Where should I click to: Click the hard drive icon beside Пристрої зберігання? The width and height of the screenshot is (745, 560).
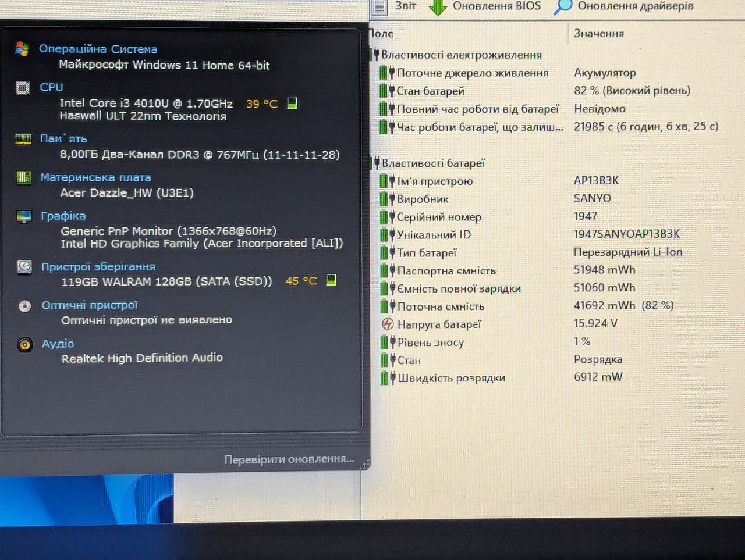point(24,267)
